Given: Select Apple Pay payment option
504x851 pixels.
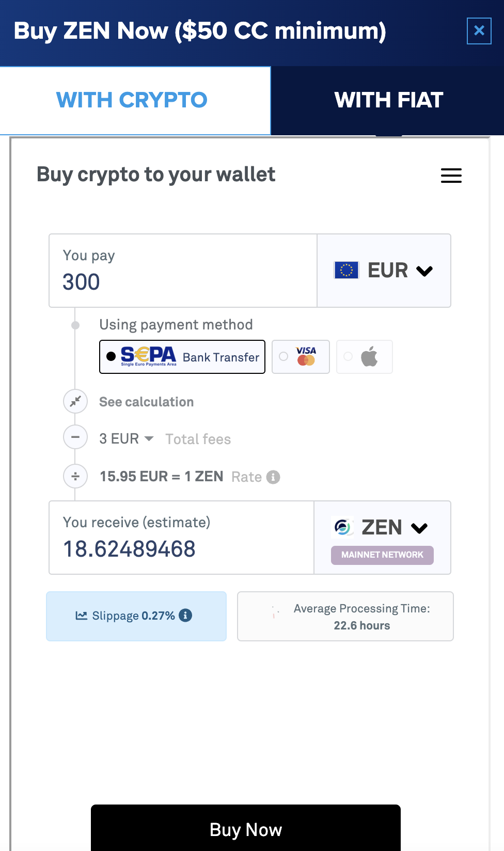Looking at the screenshot, I should 364,357.
